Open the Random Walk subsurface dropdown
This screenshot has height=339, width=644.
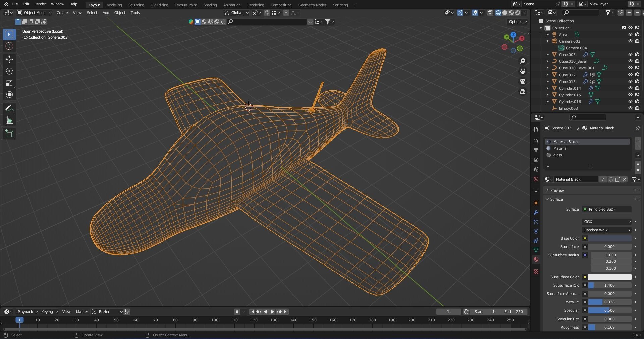607,230
